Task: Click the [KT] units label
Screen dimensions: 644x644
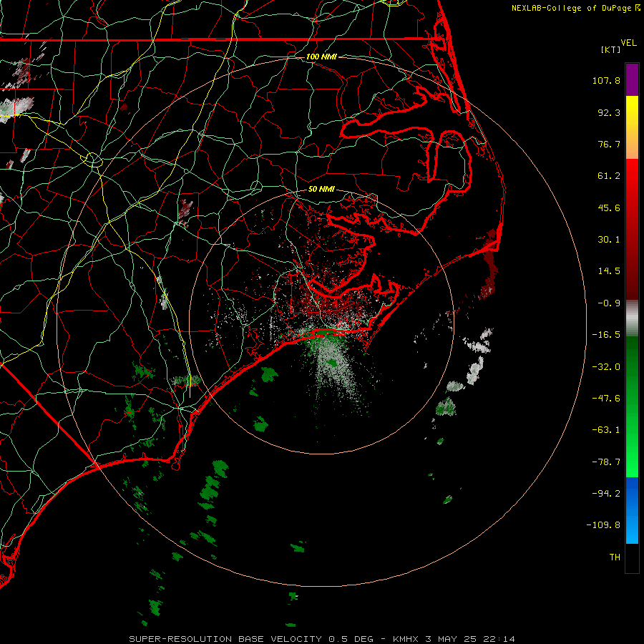Action: [610, 49]
